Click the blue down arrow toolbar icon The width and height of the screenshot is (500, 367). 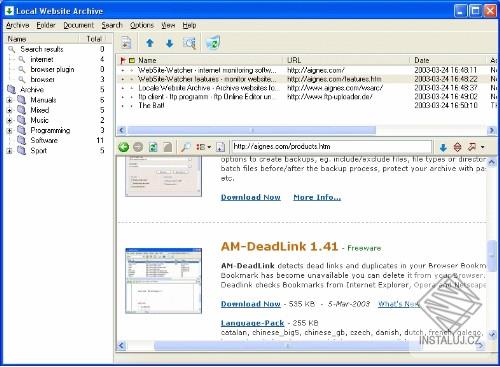pyautogui.click(x=170, y=43)
